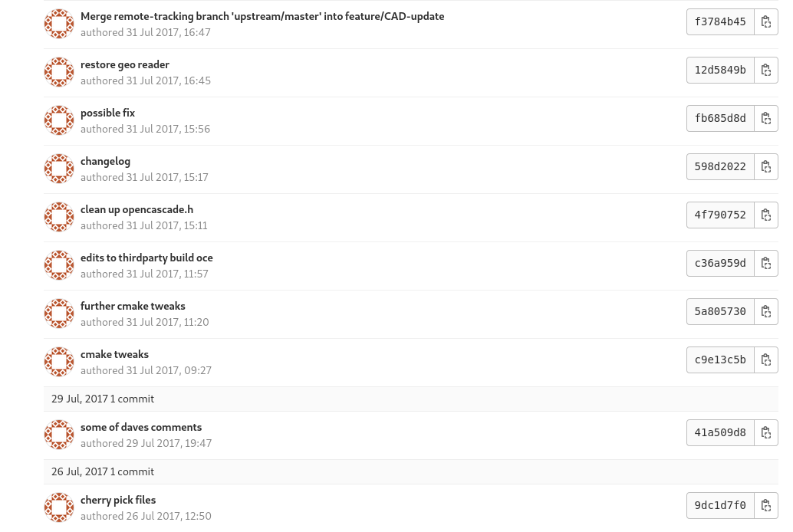Copy commit SHA 9dc1d7f0

click(766, 506)
